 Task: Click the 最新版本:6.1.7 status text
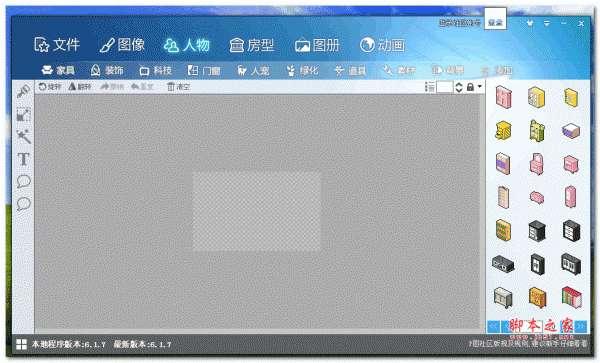[142, 344]
